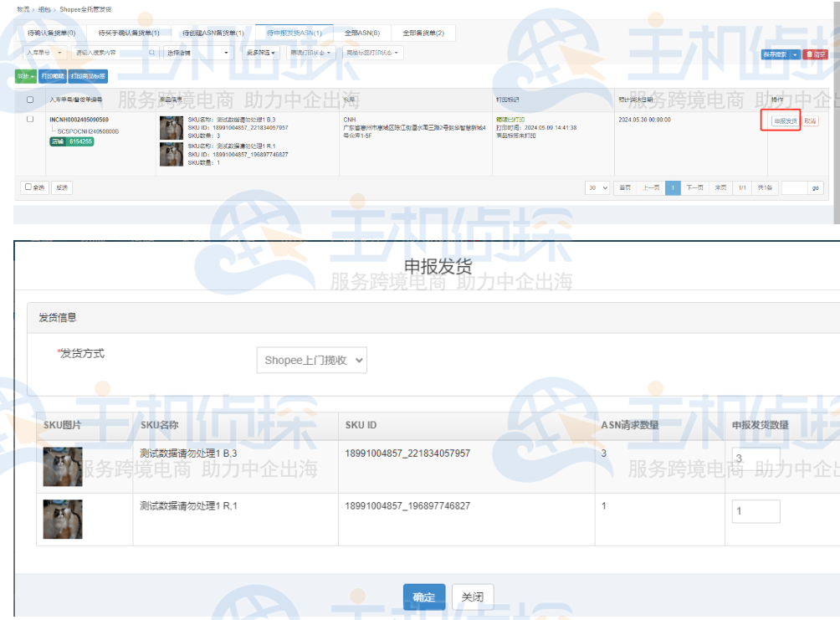Image resolution: width=840 pixels, height=620 pixels.
Task: Go to 上一页 previous page
Action: (x=651, y=187)
